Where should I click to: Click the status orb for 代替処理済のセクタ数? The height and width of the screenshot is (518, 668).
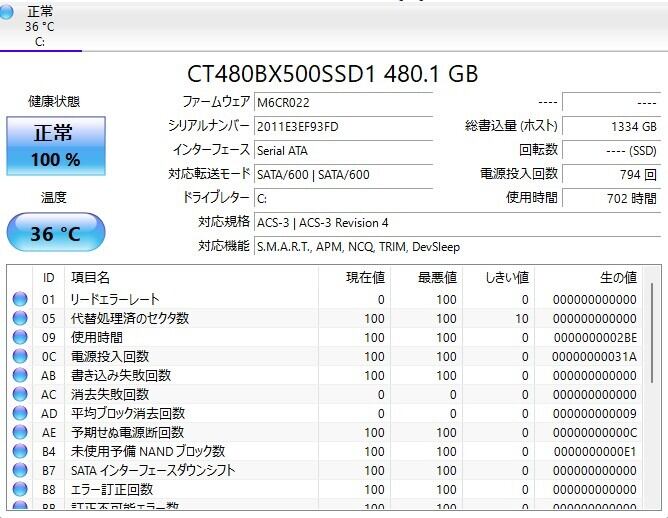click(x=20, y=319)
